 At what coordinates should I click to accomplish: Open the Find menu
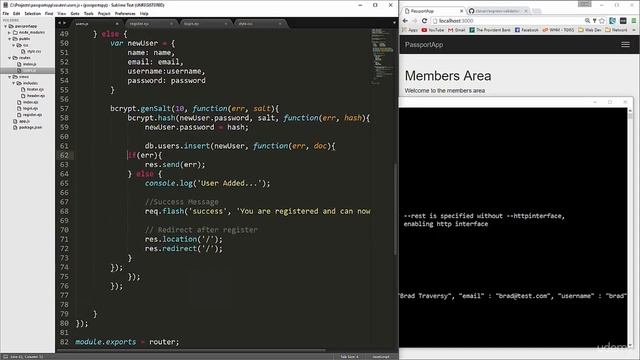[49, 13]
